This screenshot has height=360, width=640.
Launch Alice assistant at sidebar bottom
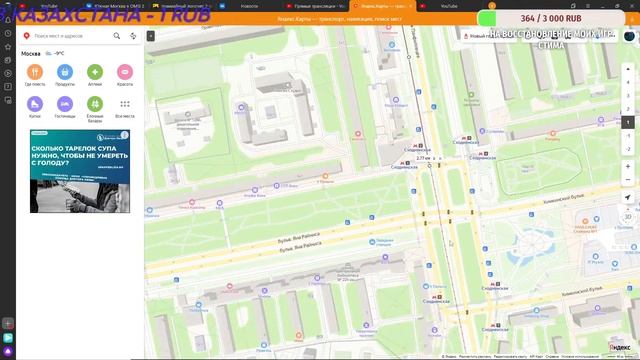tap(8, 351)
